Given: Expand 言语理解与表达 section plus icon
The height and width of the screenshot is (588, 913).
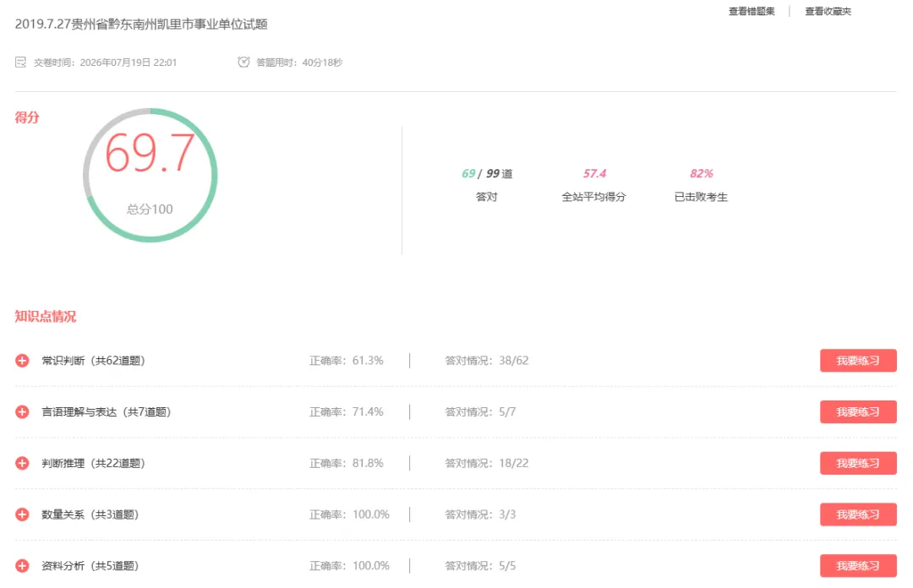Looking at the screenshot, I should [x=22, y=411].
